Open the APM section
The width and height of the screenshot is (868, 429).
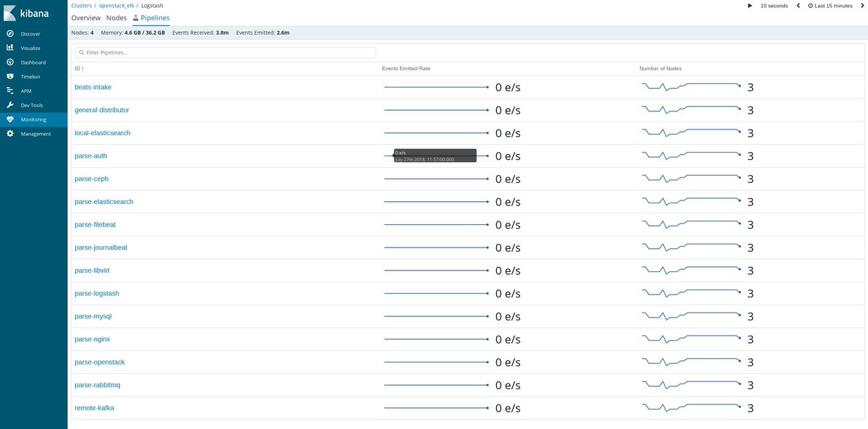click(x=23, y=90)
